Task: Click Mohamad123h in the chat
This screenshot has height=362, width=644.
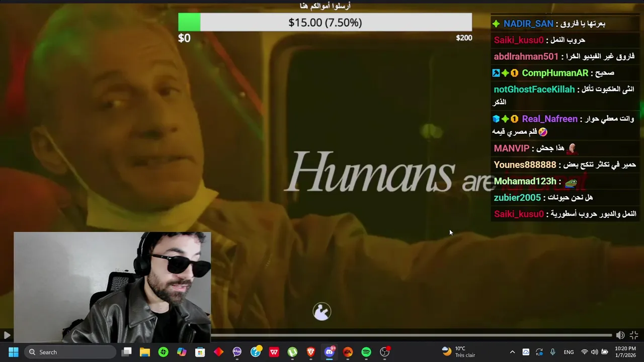Action: tap(525, 182)
